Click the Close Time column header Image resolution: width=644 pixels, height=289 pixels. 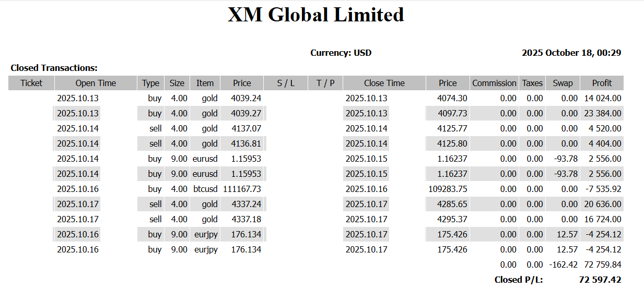click(x=384, y=83)
